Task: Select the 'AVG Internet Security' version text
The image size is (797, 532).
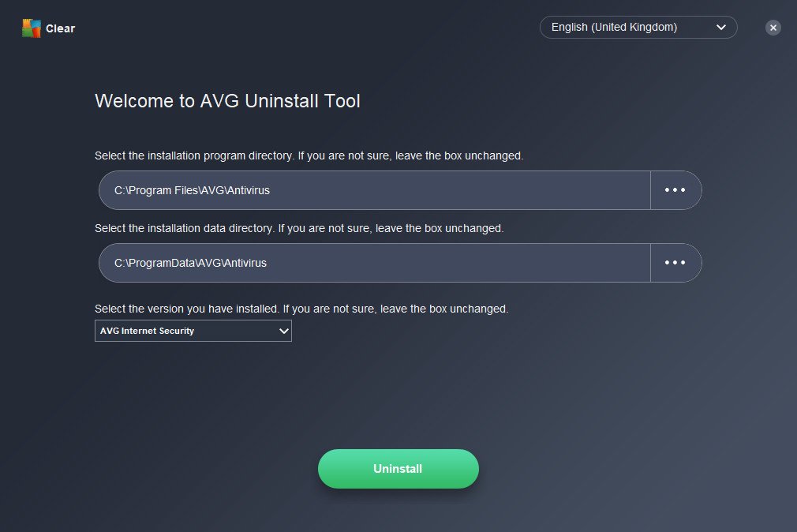Action: [x=147, y=332]
